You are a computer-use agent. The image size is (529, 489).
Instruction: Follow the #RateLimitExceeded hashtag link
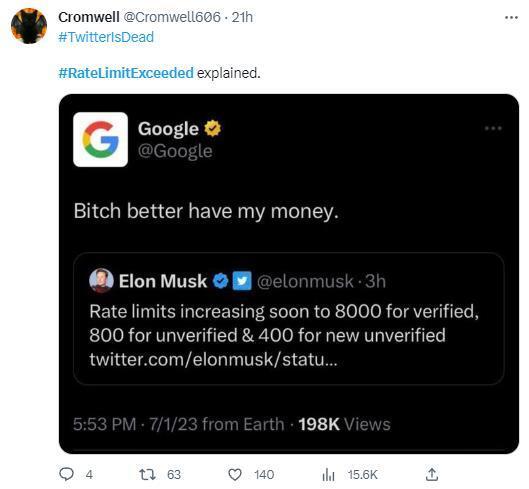click(126, 73)
